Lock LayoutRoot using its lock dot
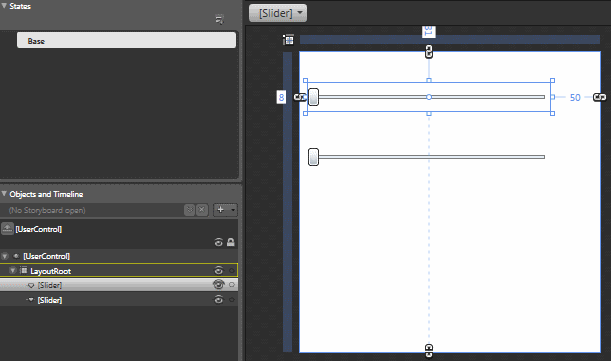The width and height of the screenshot is (611, 361). (x=231, y=271)
